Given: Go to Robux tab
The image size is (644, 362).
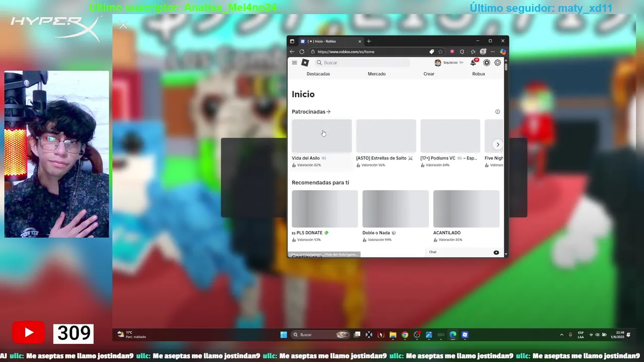Looking at the screenshot, I should pos(478,74).
